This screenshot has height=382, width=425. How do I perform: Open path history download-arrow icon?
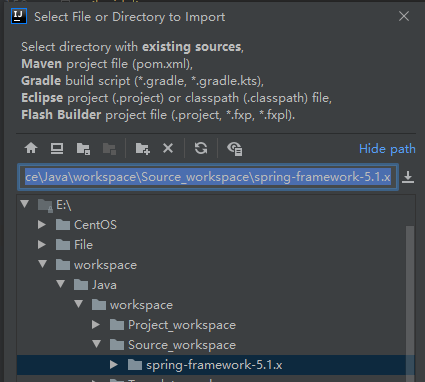pyautogui.click(x=408, y=177)
